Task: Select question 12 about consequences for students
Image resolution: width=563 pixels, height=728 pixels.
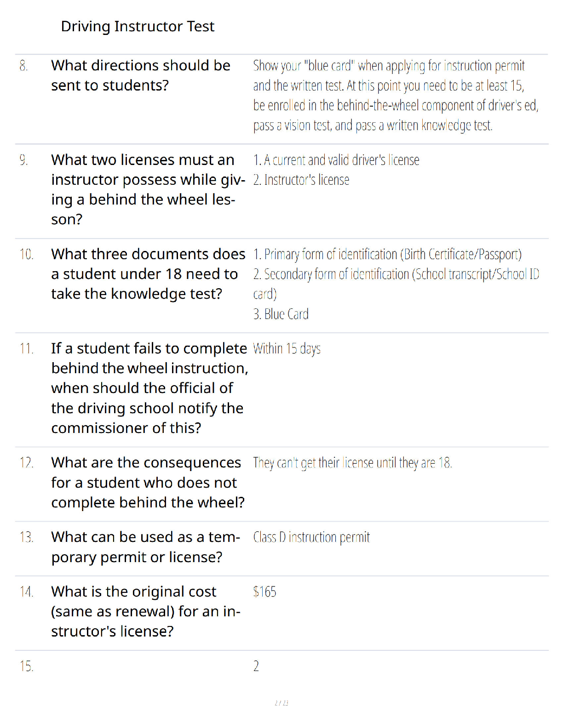Action: click(148, 483)
